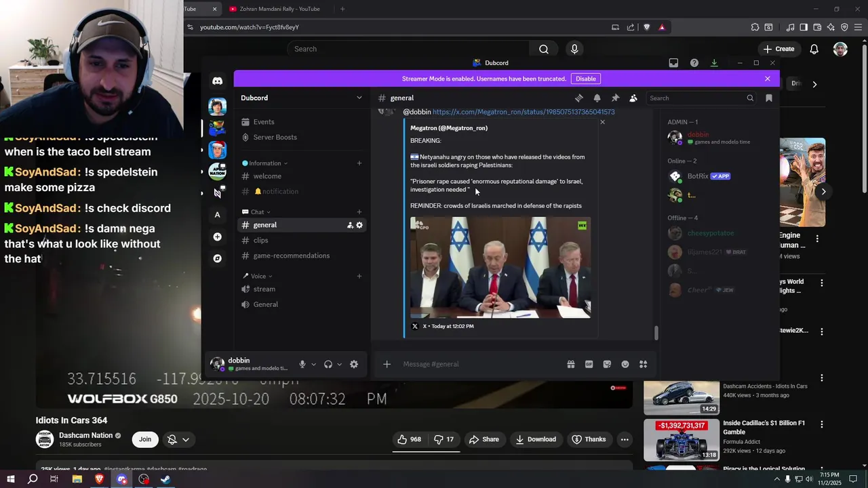Viewport: 868px width, 488px height.
Task: Open Discord direct messages home icon
Action: [217, 81]
